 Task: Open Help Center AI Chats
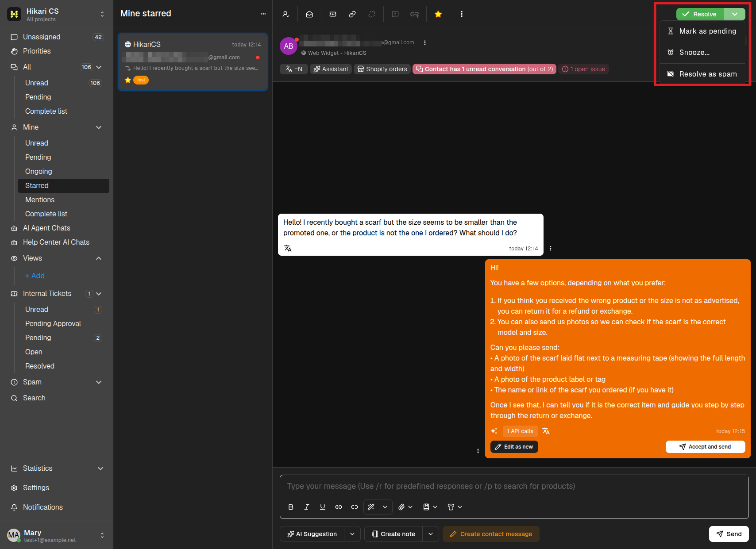(56, 242)
